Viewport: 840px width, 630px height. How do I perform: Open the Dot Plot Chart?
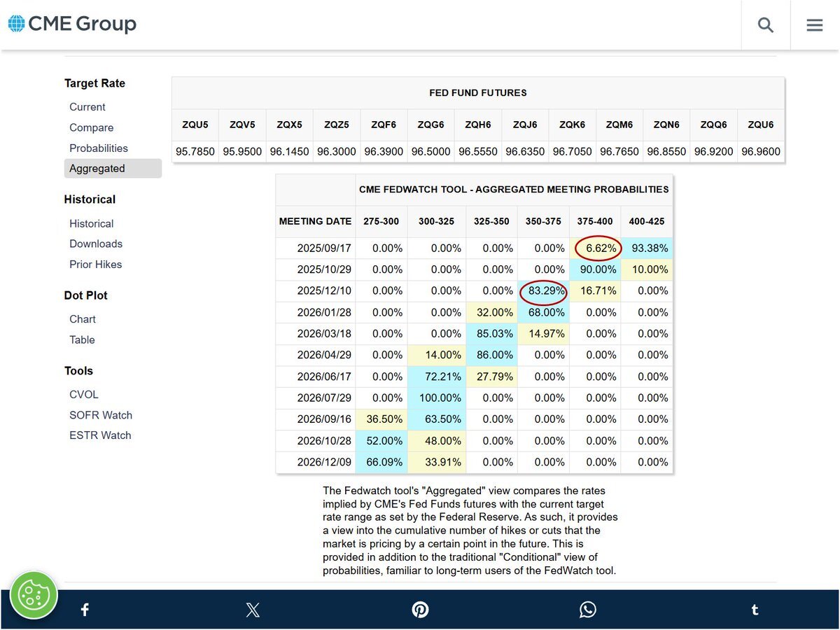click(x=83, y=319)
